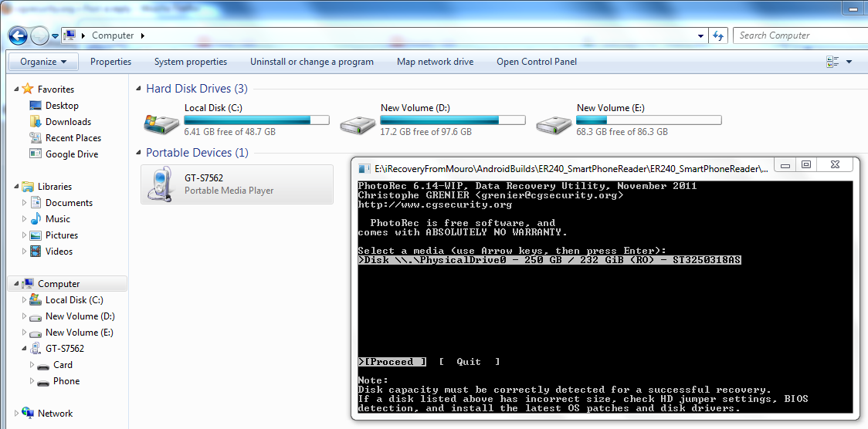Select Card under GT-S7562
This screenshot has height=429, width=868.
click(63, 365)
